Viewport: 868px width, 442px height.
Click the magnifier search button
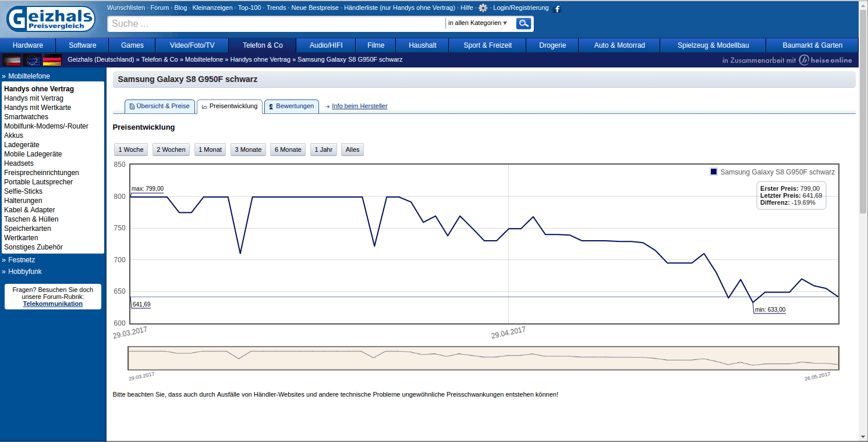point(524,23)
